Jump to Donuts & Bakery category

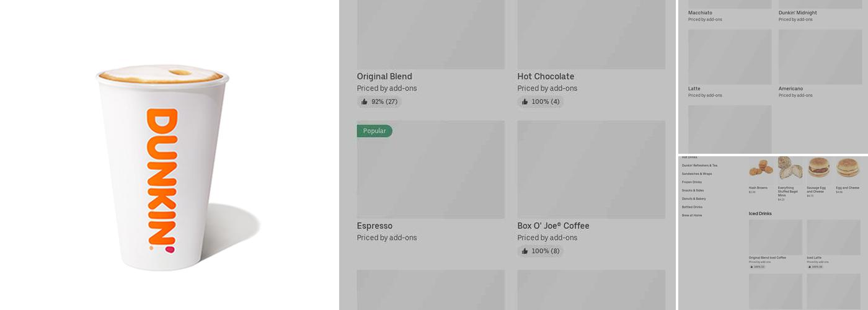[x=694, y=198]
